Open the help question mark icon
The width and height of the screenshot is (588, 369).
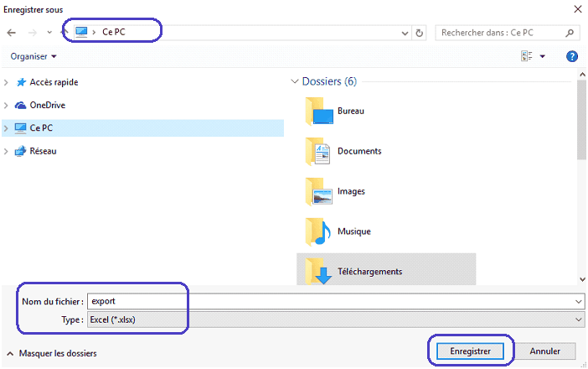[x=572, y=56]
